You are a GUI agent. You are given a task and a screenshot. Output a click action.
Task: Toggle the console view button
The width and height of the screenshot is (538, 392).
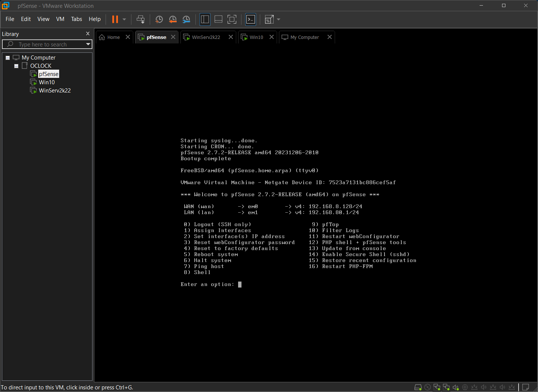[x=250, y=19]
